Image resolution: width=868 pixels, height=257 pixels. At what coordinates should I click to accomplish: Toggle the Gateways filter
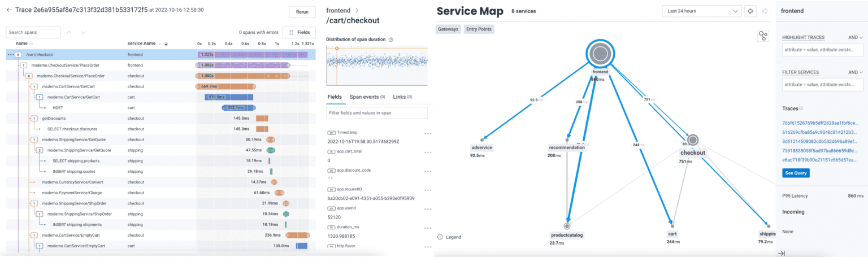tap(448, 29)
